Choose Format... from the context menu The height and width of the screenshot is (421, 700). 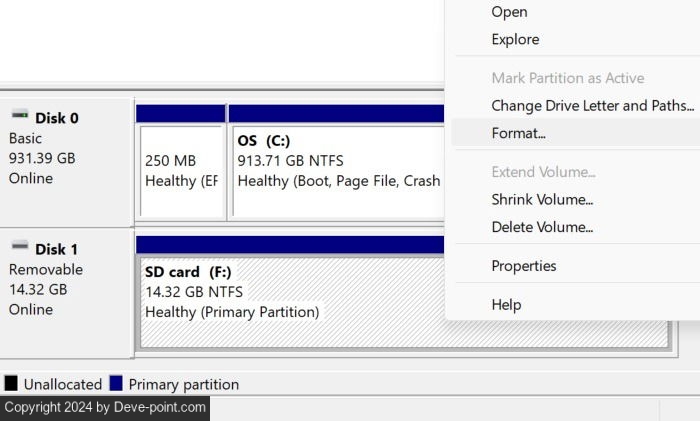click(x=518, y=133)
